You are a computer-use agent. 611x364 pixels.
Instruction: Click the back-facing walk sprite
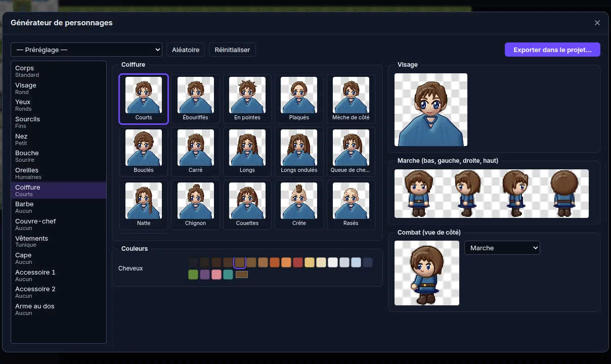(x=564, y=194)
